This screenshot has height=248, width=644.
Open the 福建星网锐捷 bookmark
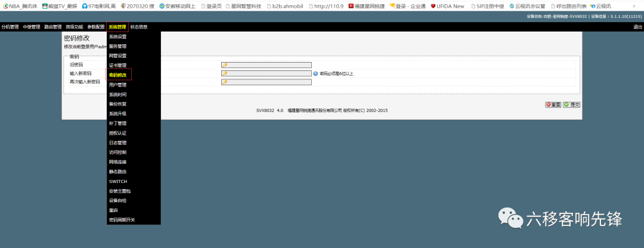[x=366, y=6]
